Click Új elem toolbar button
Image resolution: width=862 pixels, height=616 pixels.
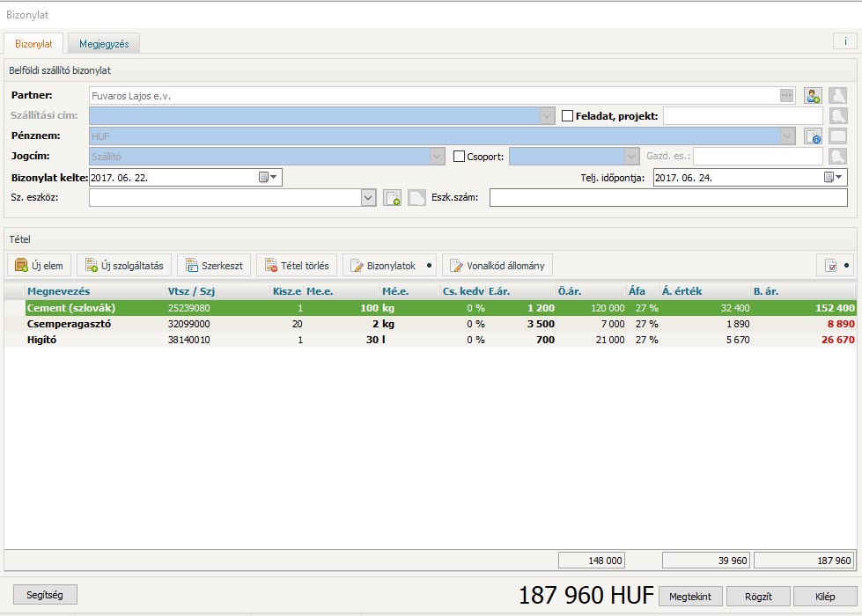(x=40, y=266)
